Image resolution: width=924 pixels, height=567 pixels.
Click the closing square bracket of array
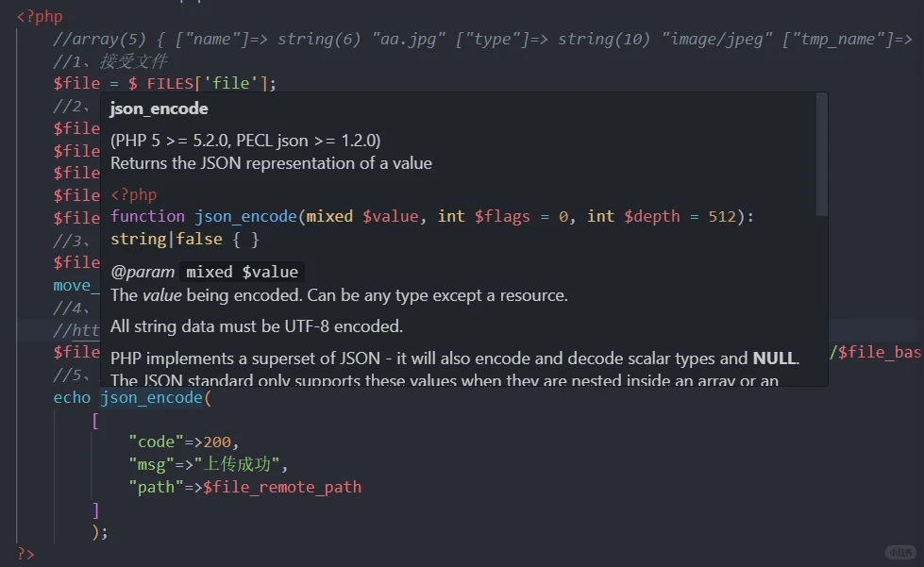[95, 509]
